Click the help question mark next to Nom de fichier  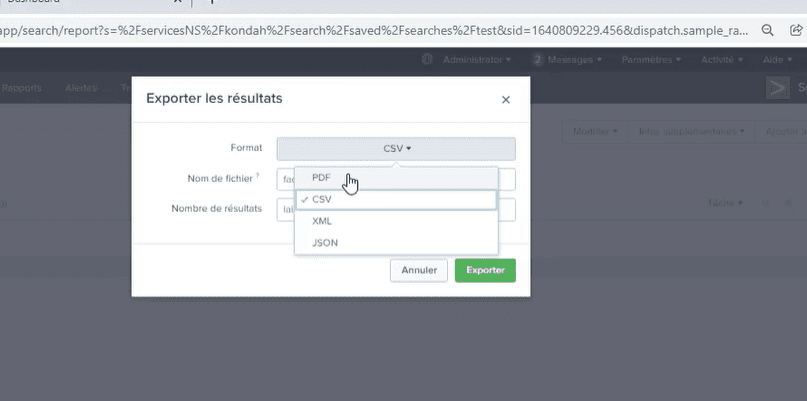tap(257, 176)
